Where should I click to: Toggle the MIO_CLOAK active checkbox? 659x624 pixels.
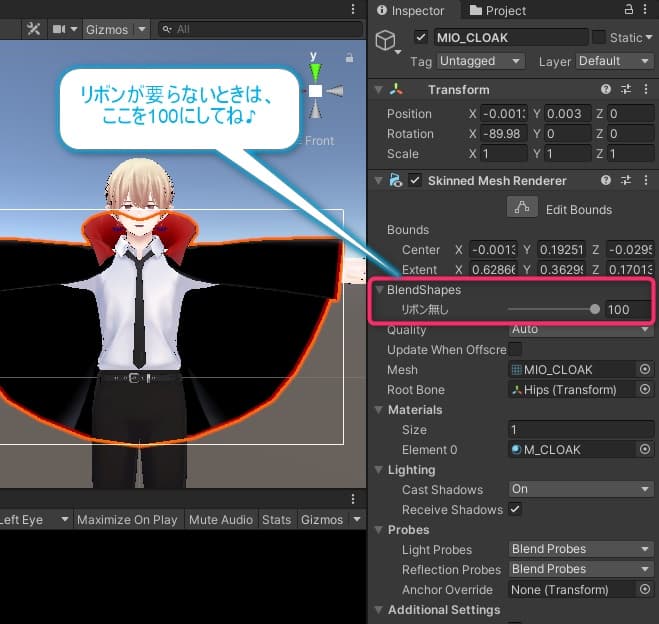coord(421,38)
